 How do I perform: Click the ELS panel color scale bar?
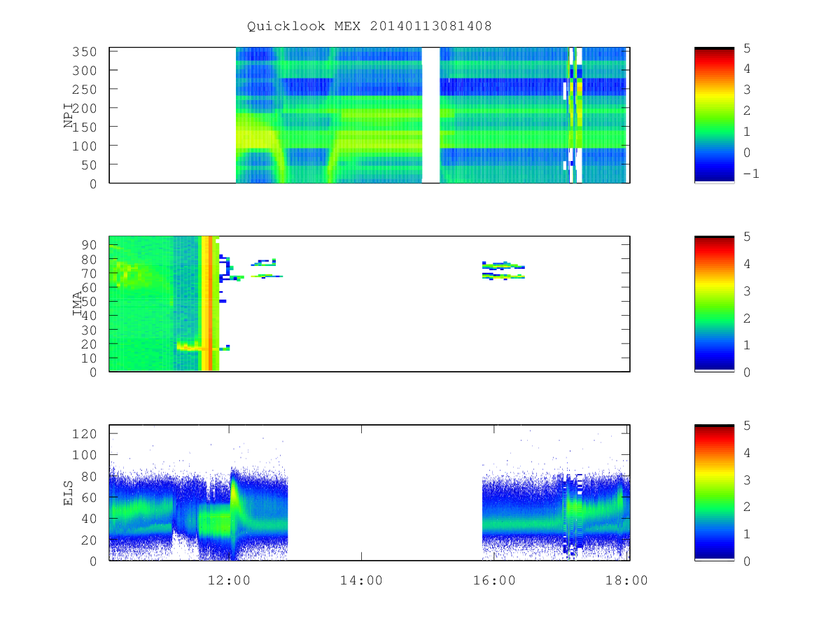tap(714, 492)
